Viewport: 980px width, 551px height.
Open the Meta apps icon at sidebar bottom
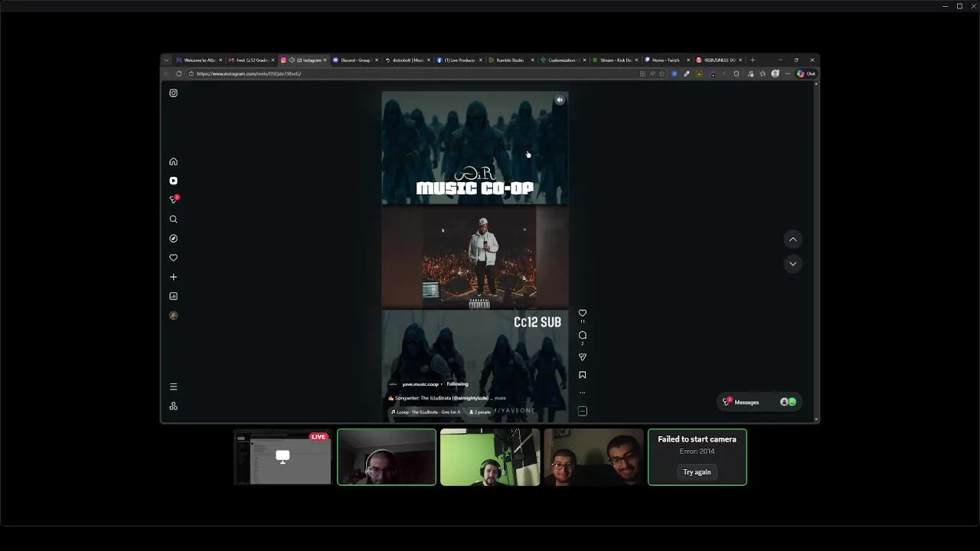pyautogui.click(x=173, y=406)
